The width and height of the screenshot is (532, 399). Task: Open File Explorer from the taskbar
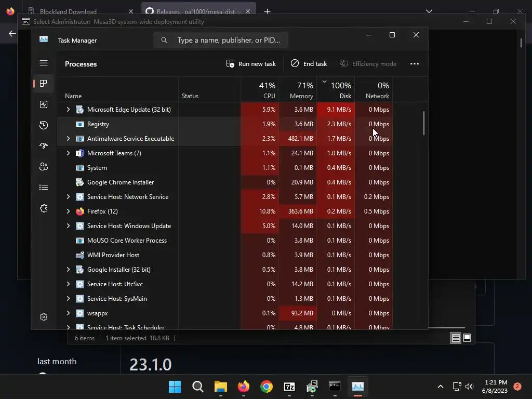(x=220, y=387)
